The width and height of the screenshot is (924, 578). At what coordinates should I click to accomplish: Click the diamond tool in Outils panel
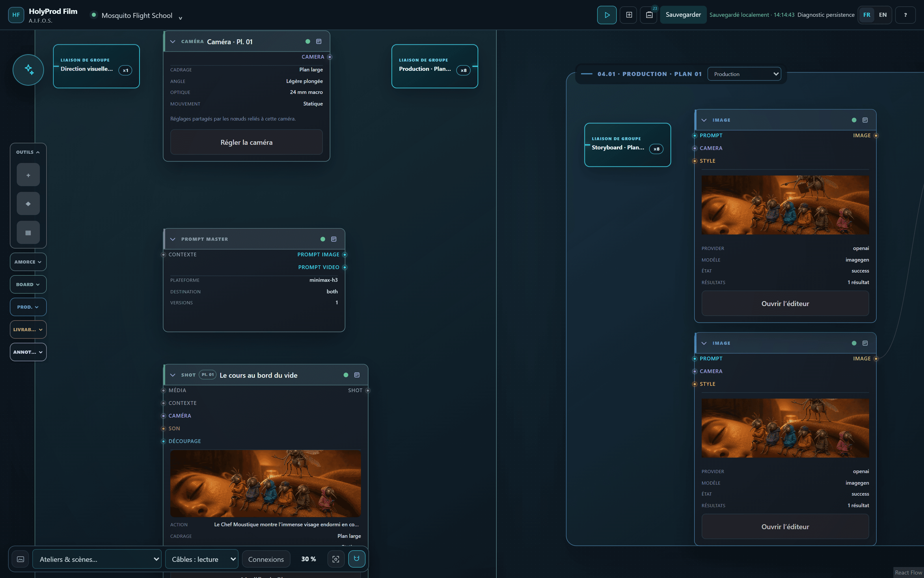[28, 204]
